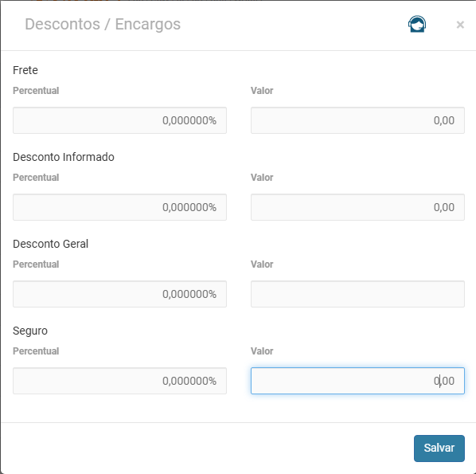The width and height of the screenshot is (476, 474).
Task: Close the Descontos / Encargos dialog
Action: pos(460,25)
